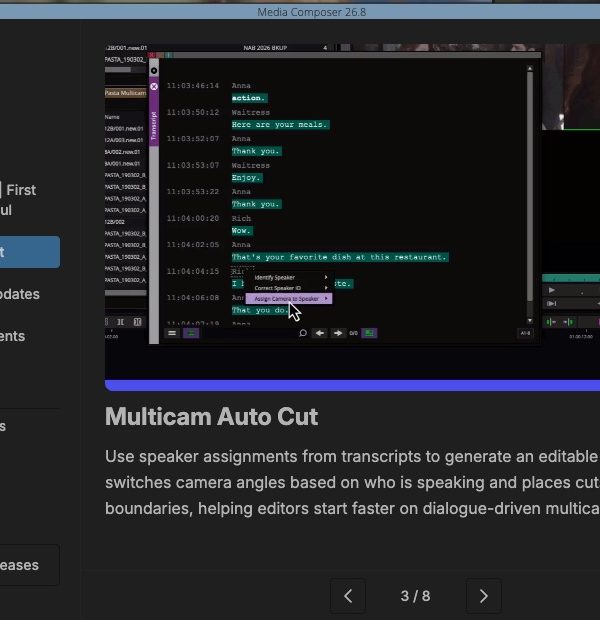600x620 pixels.
Task: Click the bin's horizontal scrollbar
Action: pyautogui.click(x=125, y=293)
